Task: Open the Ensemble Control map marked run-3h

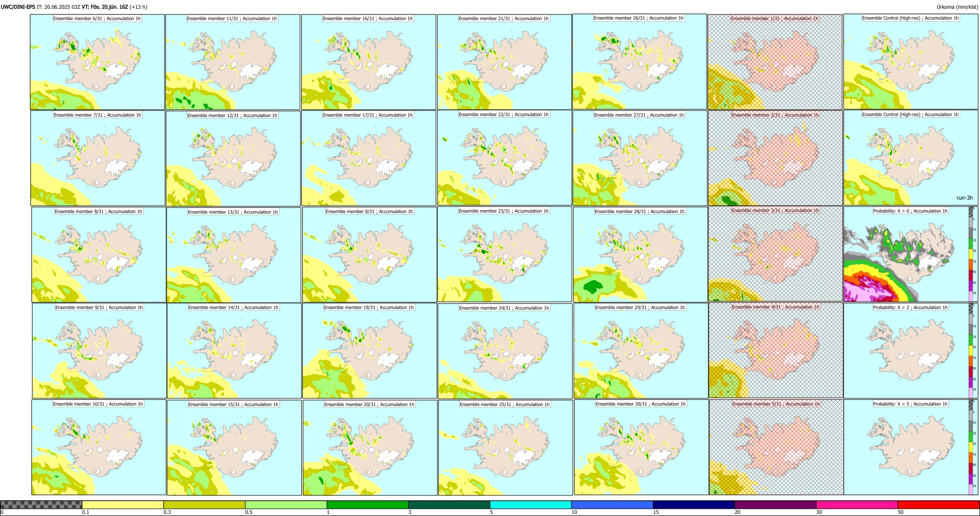Action: tap(911, 158)
